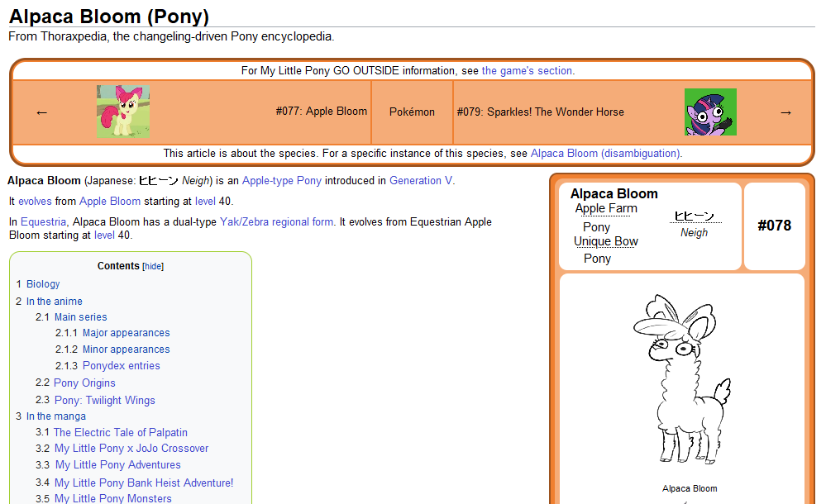The height and width of the screenshot is (504, 826).
Task: Hide the Contents table
Action: pyautogui.click(x=153, y=267)
